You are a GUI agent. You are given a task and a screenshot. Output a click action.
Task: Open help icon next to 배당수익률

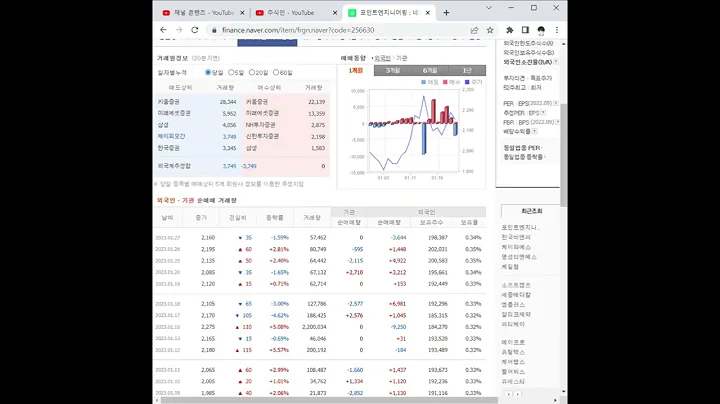[534, 131]
